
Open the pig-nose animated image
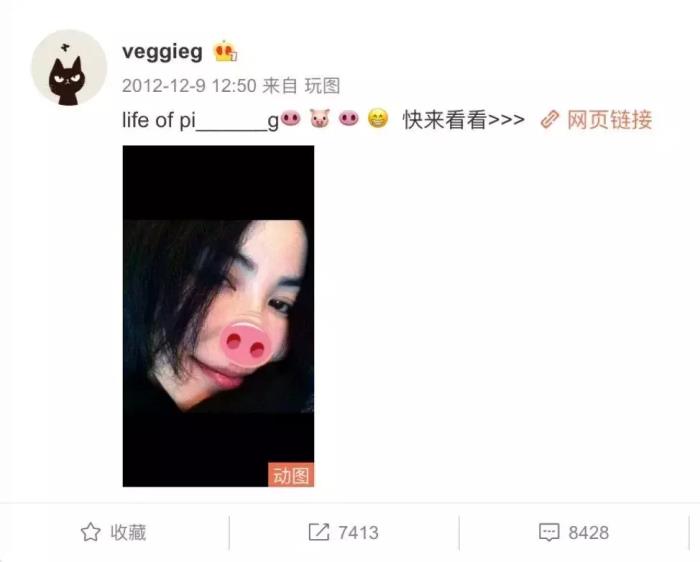pos(218,316)
